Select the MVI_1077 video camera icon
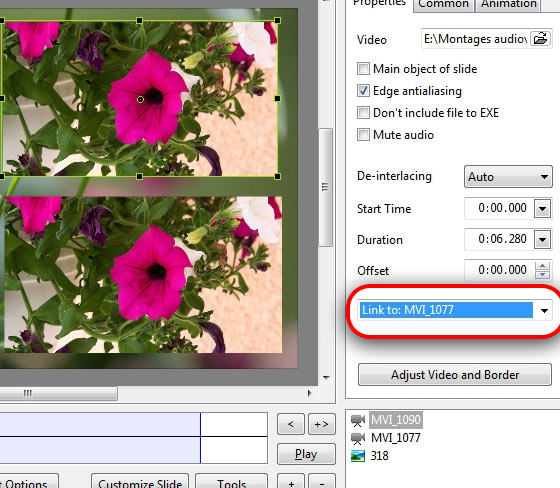This screenshot has width=560, height=488. click(x=358, y=438)
